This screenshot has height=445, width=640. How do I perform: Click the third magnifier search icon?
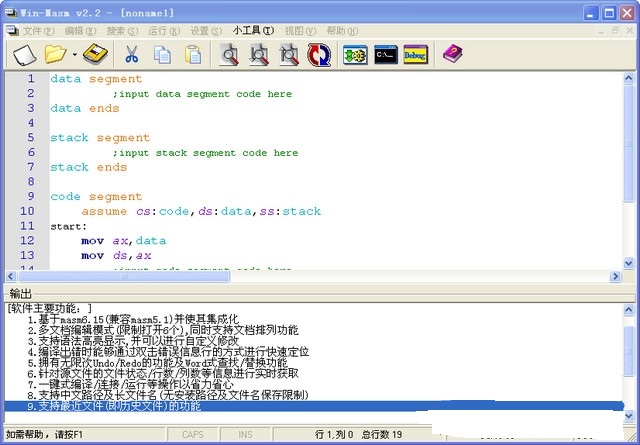pos(289,55)
